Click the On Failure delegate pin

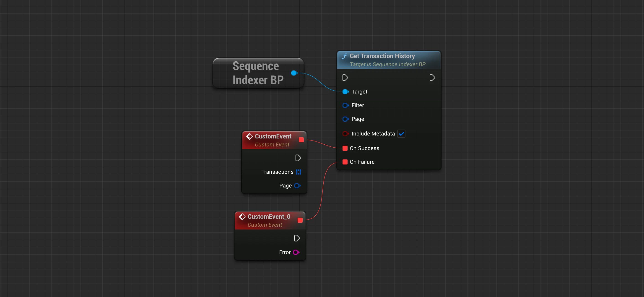345,162
